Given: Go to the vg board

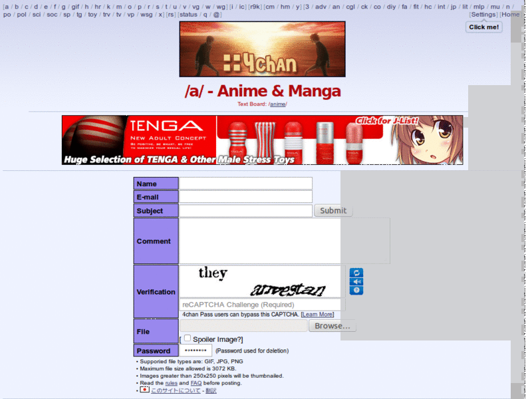Looking at the screenshot, I should (196, 7).
